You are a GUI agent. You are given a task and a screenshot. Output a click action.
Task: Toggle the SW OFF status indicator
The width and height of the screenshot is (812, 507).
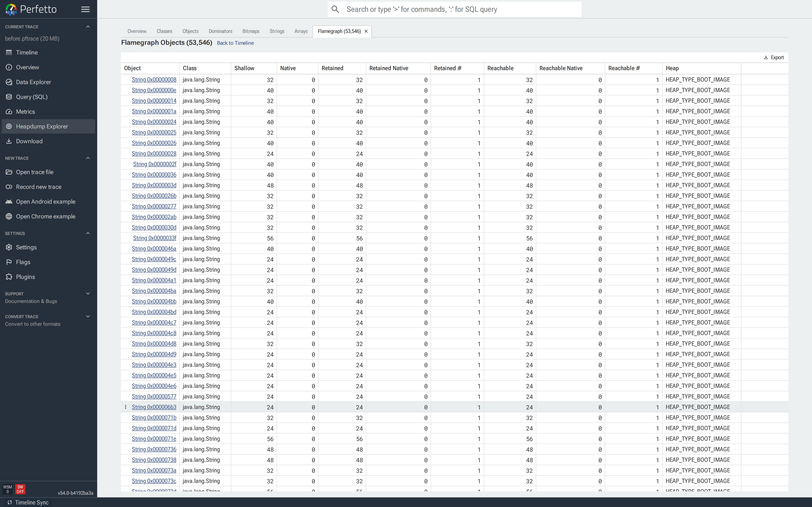pos(20,489)
